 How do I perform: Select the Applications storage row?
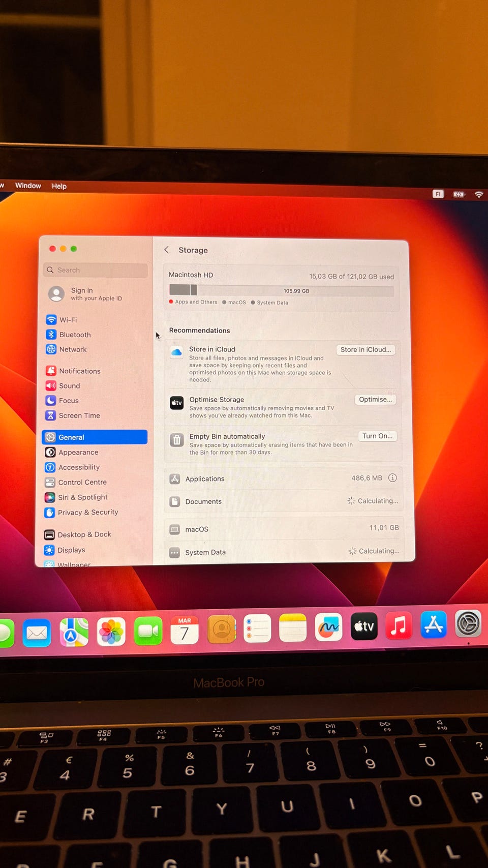click(x=284, y=478)
